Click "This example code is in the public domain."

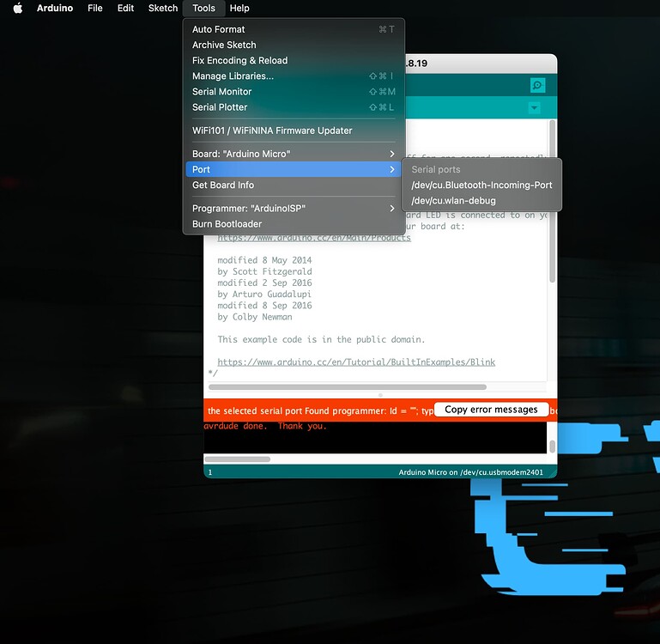click(321, 339)
